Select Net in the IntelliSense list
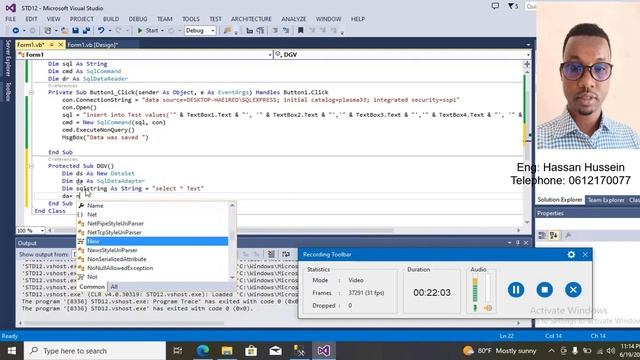Viewport: 640px width, 360px height. pyautogui.click(x=153, y=215)
